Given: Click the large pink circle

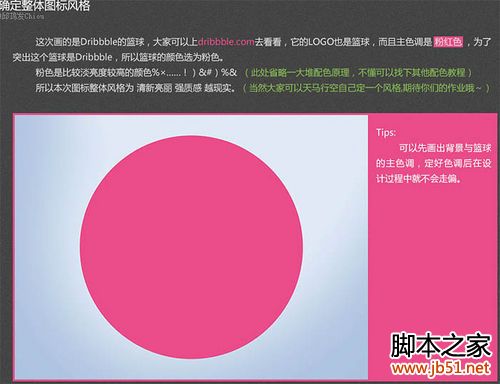Looking at the screenshot, I should point(191,247).
